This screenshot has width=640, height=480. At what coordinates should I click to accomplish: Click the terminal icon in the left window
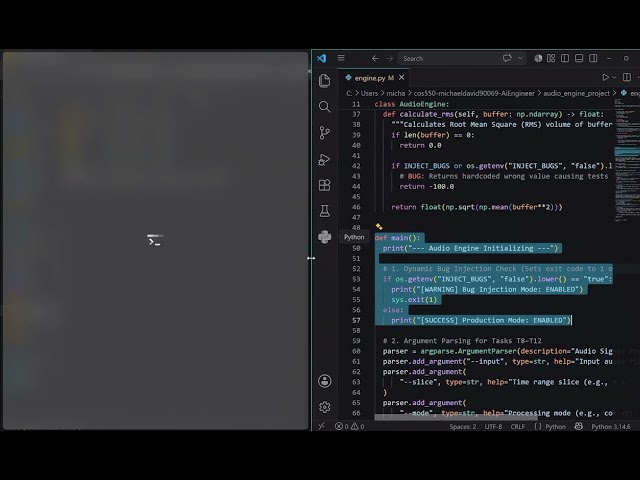click(x=155, y=240)
